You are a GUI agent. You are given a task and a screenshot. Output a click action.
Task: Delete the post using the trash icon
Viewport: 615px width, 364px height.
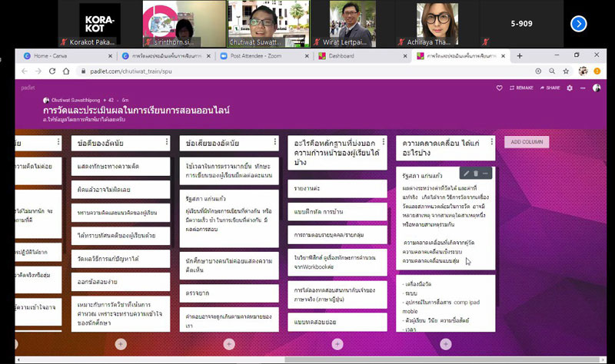click(475, 174)
